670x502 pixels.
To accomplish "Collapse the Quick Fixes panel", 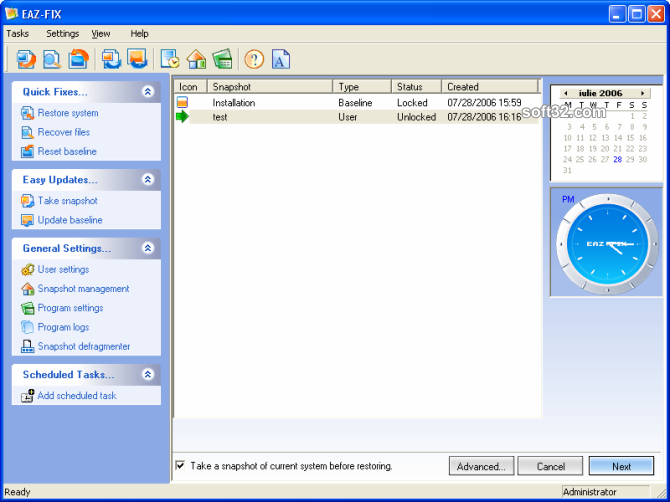I will tap(148, 91).
